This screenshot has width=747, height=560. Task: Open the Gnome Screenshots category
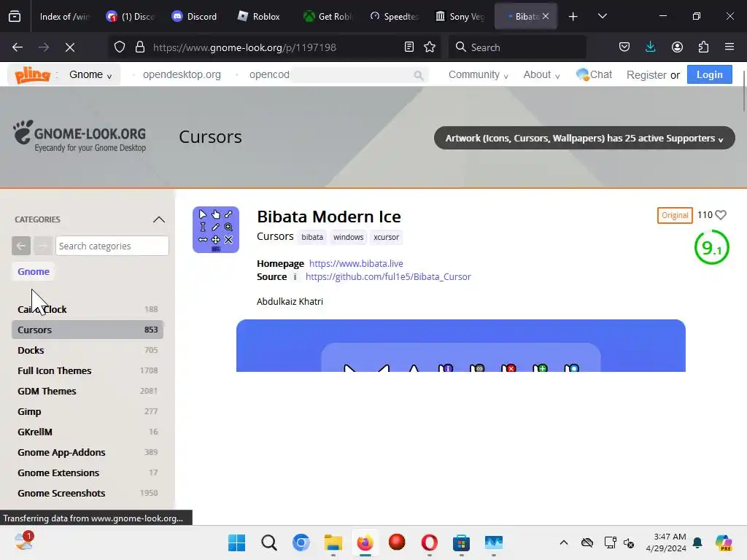pos(88,494)
